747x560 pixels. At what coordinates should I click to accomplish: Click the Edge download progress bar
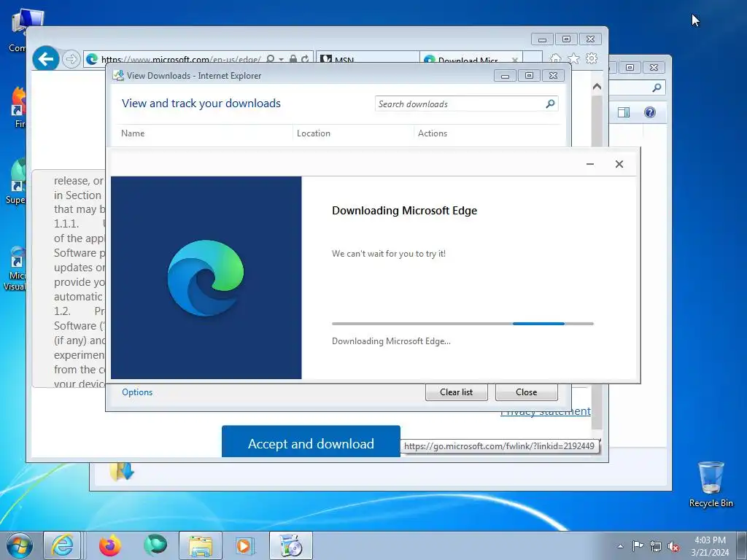point(462,324)
